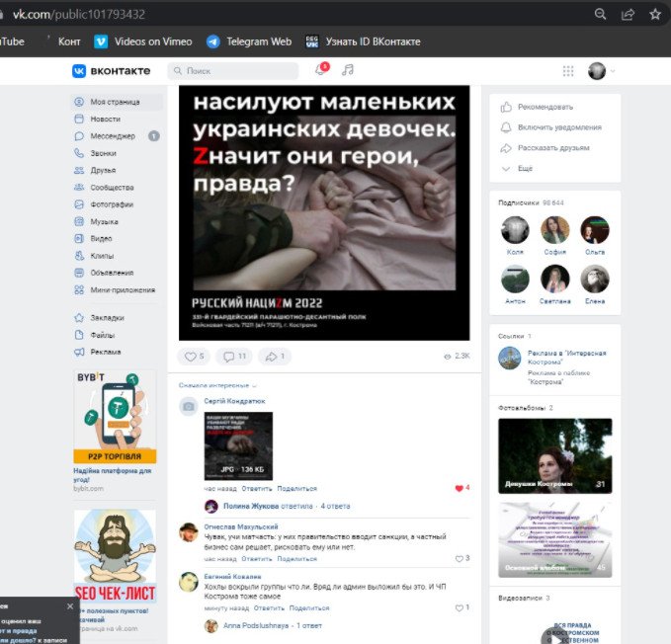Enable notifications via Включить уведомления
Image resolution: width=671 pixels, height=644 pixels.
click(x=558, y=127)
